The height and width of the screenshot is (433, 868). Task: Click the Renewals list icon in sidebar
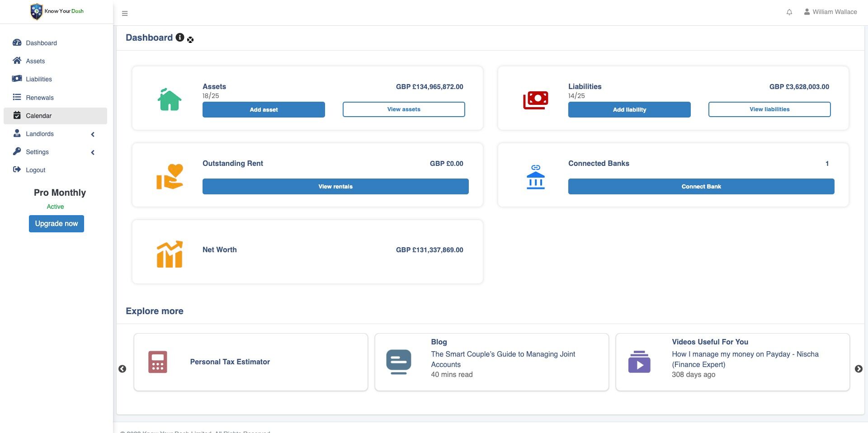pyautogui.click(x=17, y=97)
